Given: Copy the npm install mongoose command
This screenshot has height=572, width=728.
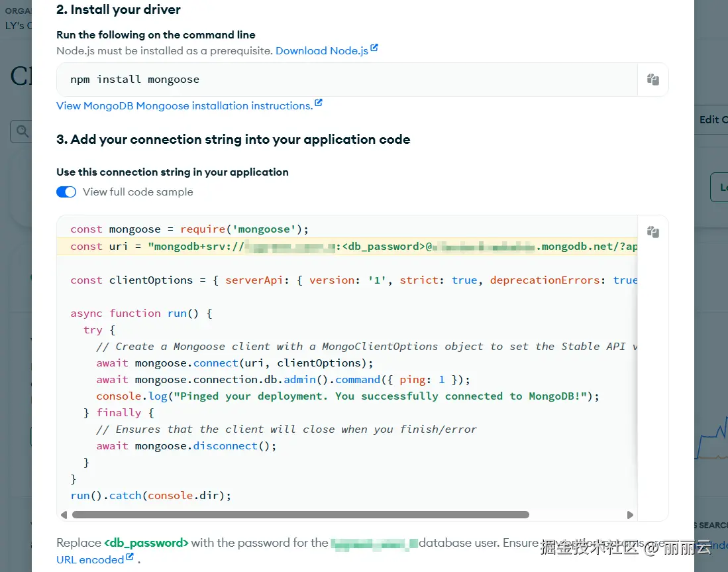Looking at the screenshot, I should pos(652,80).
